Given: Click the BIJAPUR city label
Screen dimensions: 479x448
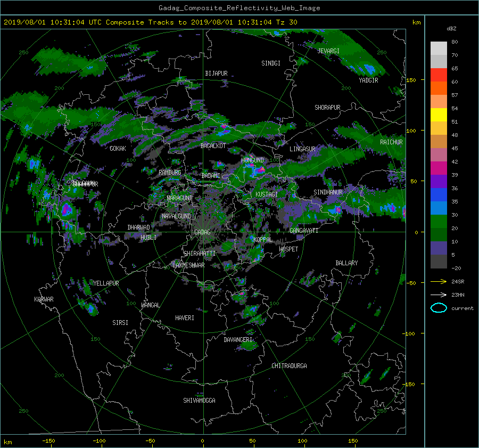Looking at the screenshot, I should [216, 74].
